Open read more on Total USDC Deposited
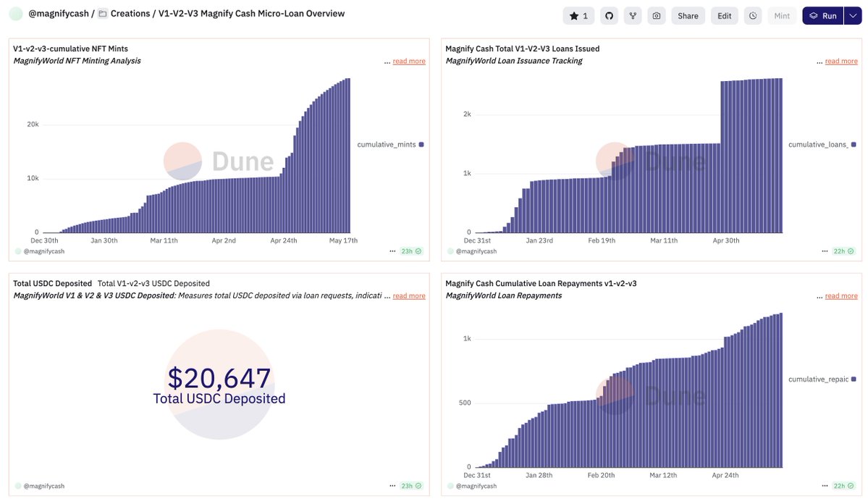 409,296
